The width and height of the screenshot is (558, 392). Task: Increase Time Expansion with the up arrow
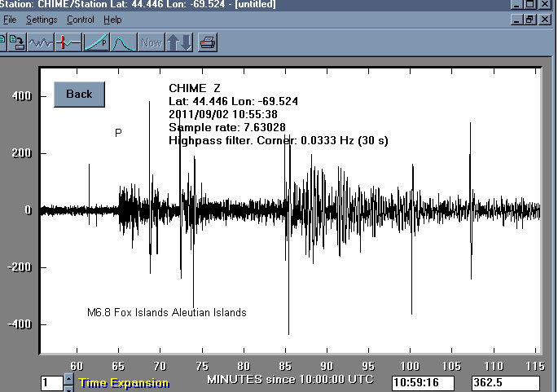(68, 378)
